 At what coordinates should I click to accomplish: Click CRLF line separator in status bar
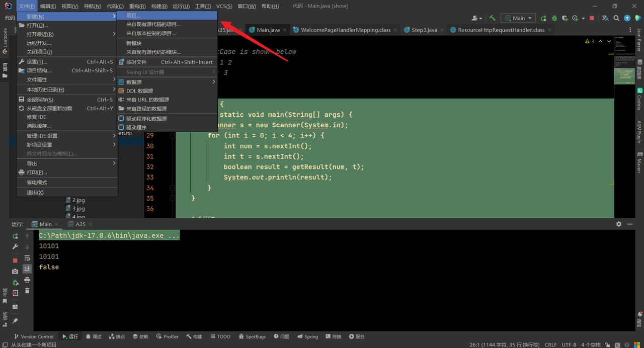coord(550,345)
